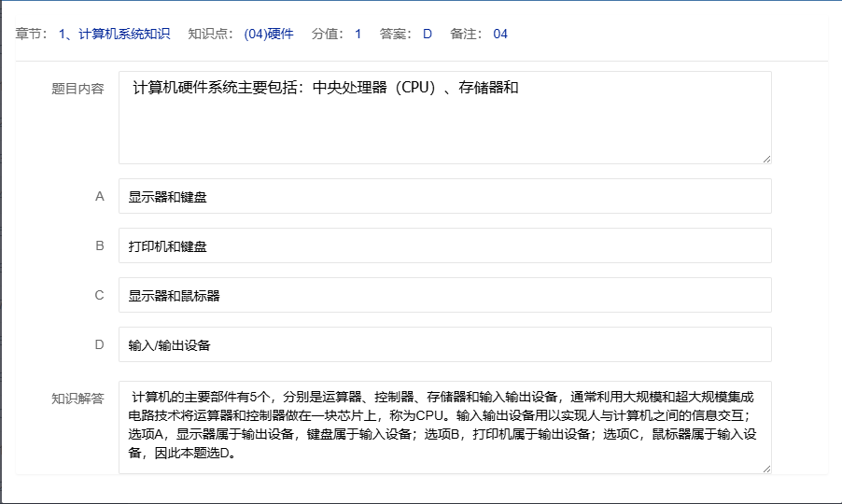The height and width of the screenshot is (504, 842).
Task: Click the knowledge point value '(04)硬件'
Action: point(269,35)
